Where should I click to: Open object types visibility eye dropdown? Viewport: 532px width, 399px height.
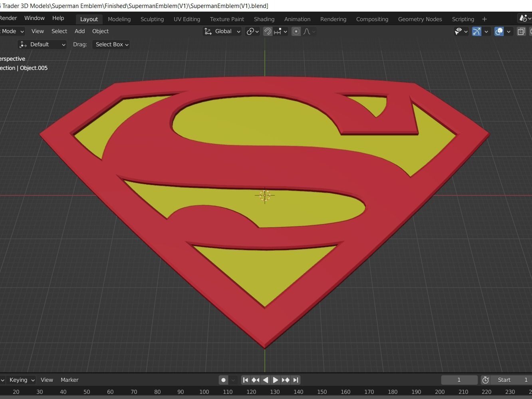461,31
